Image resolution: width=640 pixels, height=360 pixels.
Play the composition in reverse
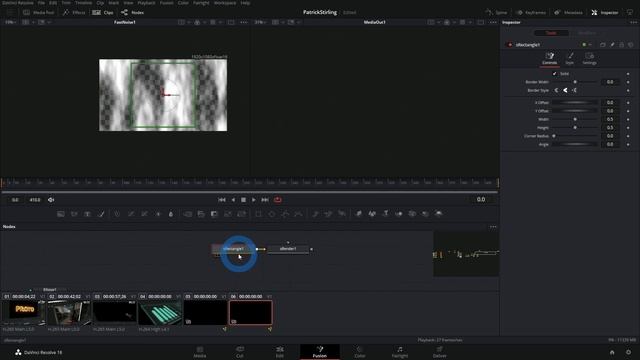click(x=233, y=200)
